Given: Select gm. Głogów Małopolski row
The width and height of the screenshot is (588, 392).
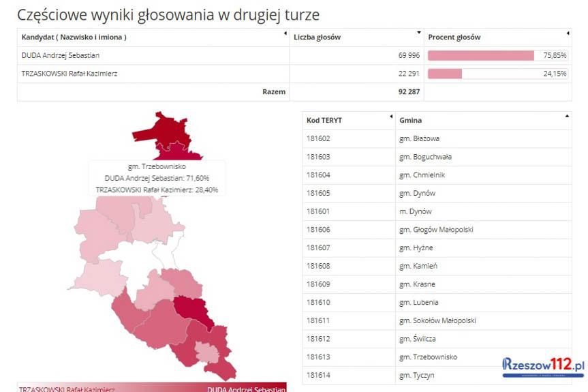Looking at the screenshot, I should point(436,230).
